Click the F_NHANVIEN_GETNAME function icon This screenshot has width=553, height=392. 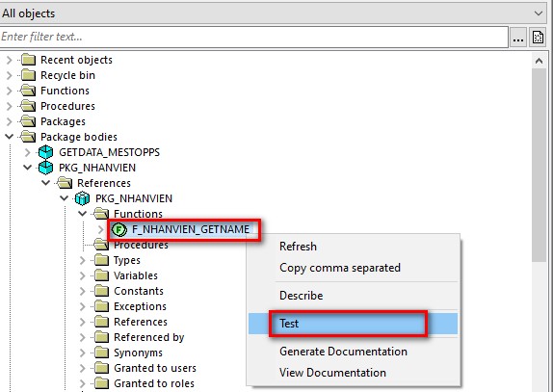tap(119, 230)
